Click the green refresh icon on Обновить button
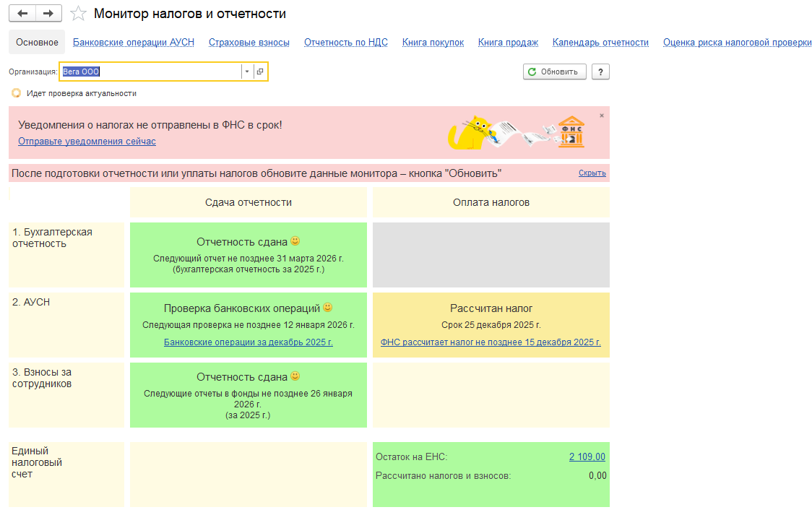The height and width of the screenshot is (515, 812). pos(532,71)
